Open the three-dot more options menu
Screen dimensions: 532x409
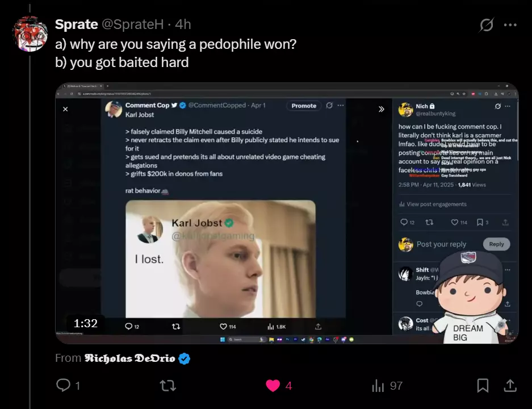pyautogui.click(x=510, y=25)
